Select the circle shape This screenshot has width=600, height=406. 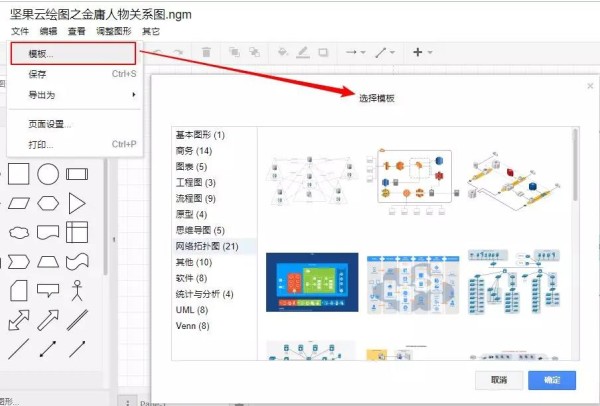48,174
